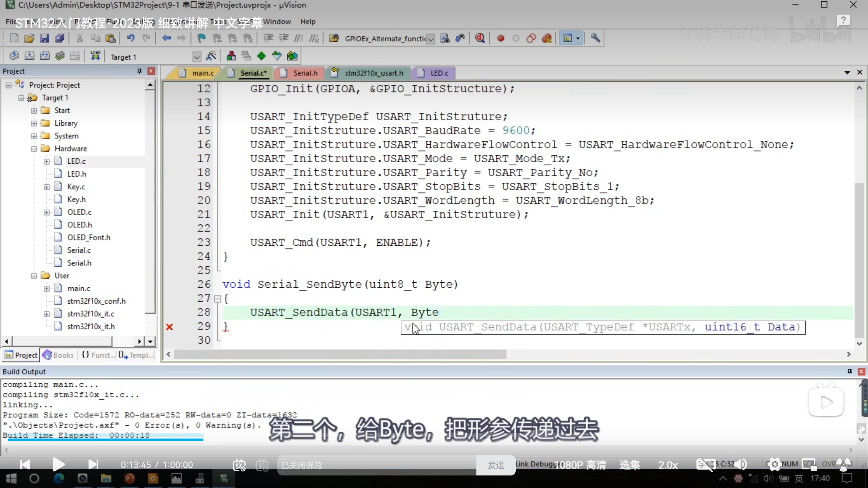Open Configuration wrench icon
The width and height of the screenshot is (868, 488).
coord(595,38)
